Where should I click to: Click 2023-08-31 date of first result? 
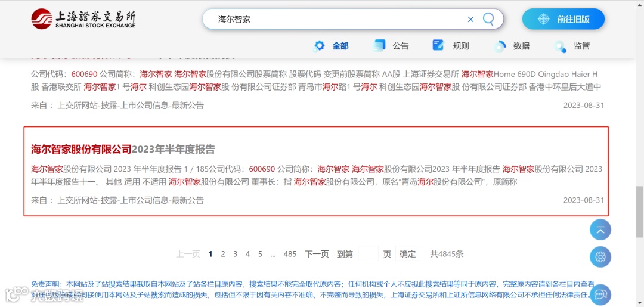584,106
